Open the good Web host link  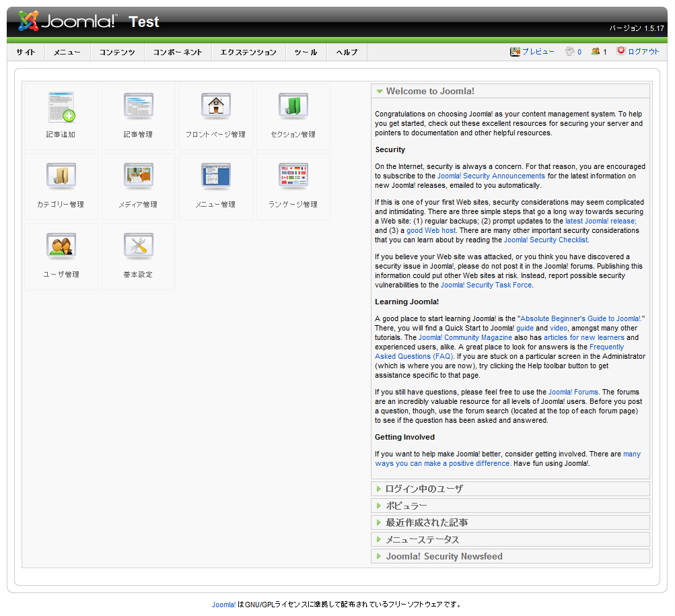pos(431,230)
